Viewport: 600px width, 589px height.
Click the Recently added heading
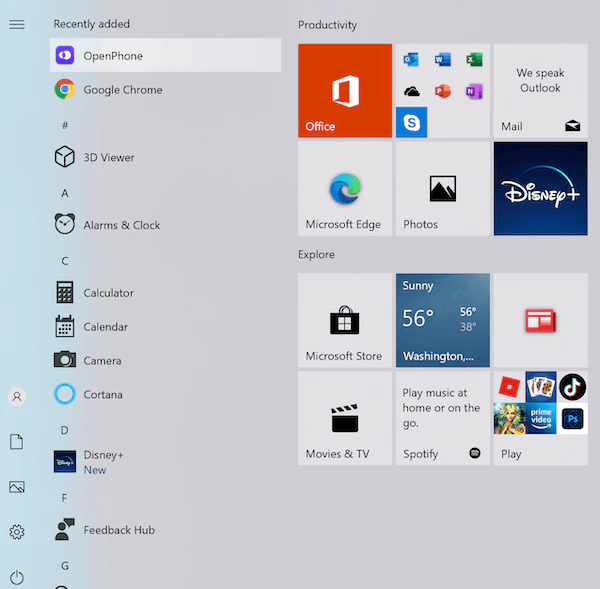tap(92, 24)
